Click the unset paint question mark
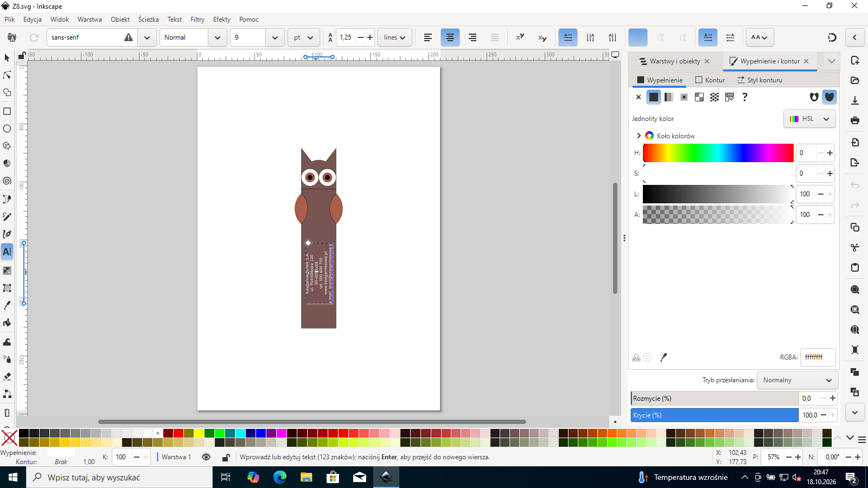Image resolution: width=868 pixels, height=488 pixels. click(745, 97)
